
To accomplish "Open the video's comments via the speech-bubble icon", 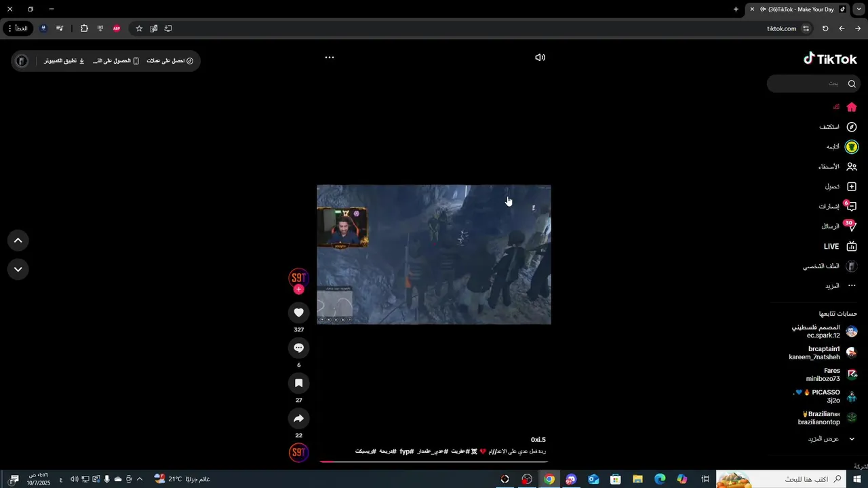I will (298, 348).
